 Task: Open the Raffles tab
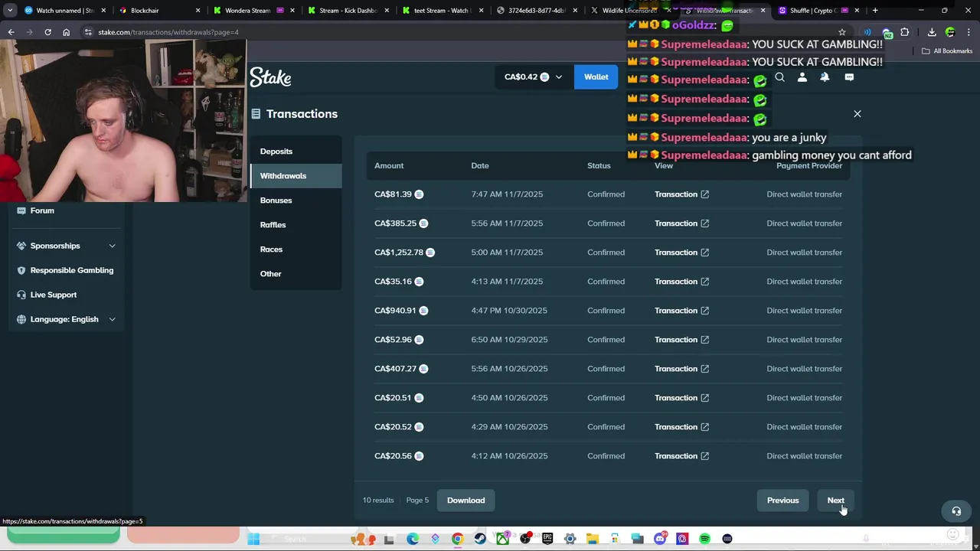pyautogui.click(x=296, y=225)
